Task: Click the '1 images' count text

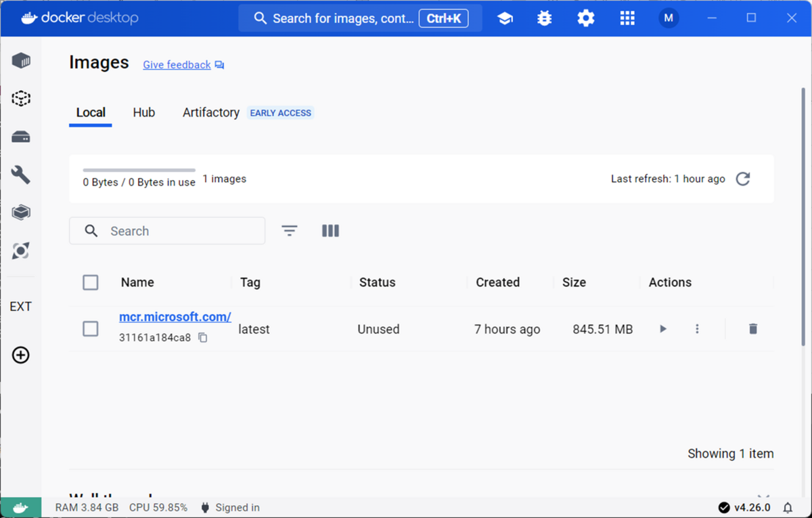Action: [x=224, y=179]
